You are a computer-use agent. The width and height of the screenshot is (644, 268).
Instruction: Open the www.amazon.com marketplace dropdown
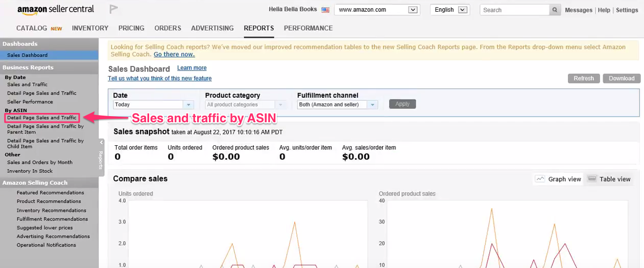coord(376,10)
